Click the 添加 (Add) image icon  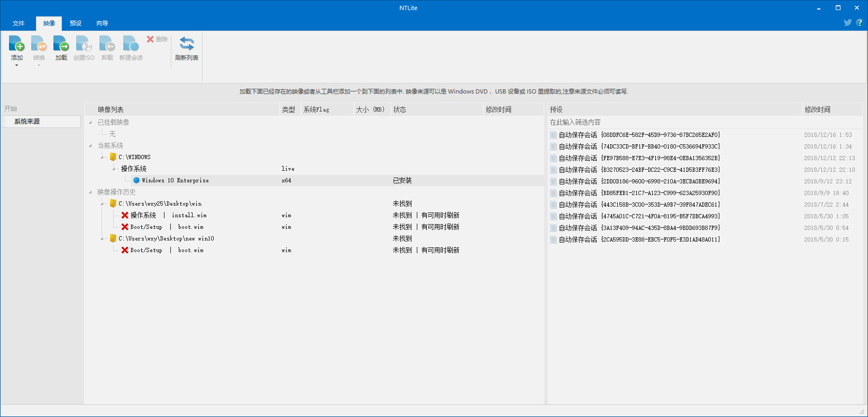[x=17, y=44]
